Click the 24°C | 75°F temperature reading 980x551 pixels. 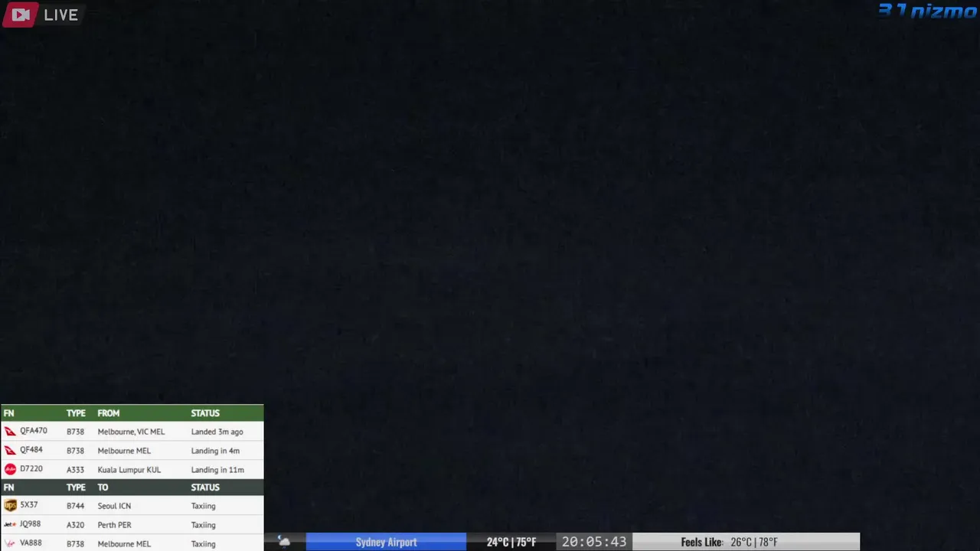pos(511,542)
